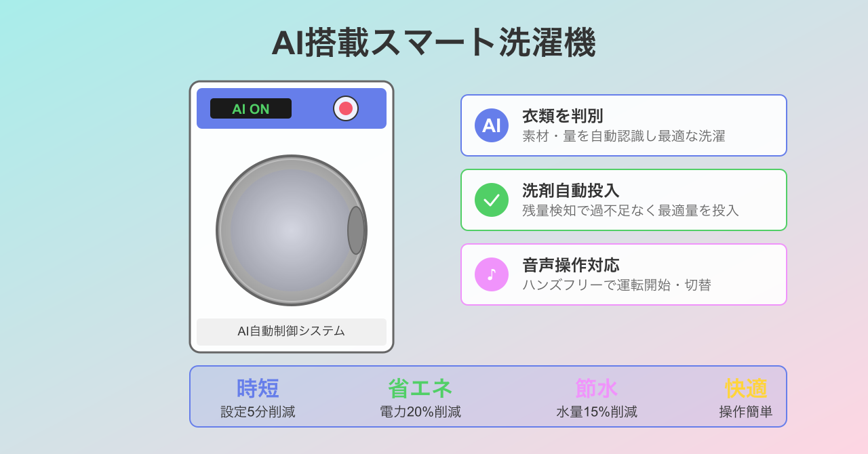The width and height of the screenshot is (868, 454).
Task: Click the 時短 benefit heading
Action: tap(258, 388)
